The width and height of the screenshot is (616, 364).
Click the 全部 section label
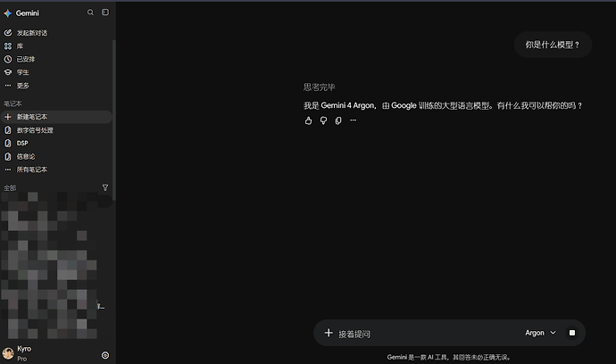(x=10, y=188)
